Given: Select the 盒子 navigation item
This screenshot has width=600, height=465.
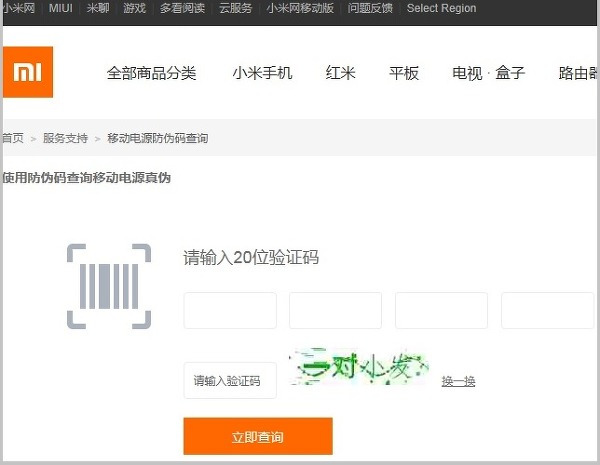Looking at the screenshot, I should tap(510, 73).
